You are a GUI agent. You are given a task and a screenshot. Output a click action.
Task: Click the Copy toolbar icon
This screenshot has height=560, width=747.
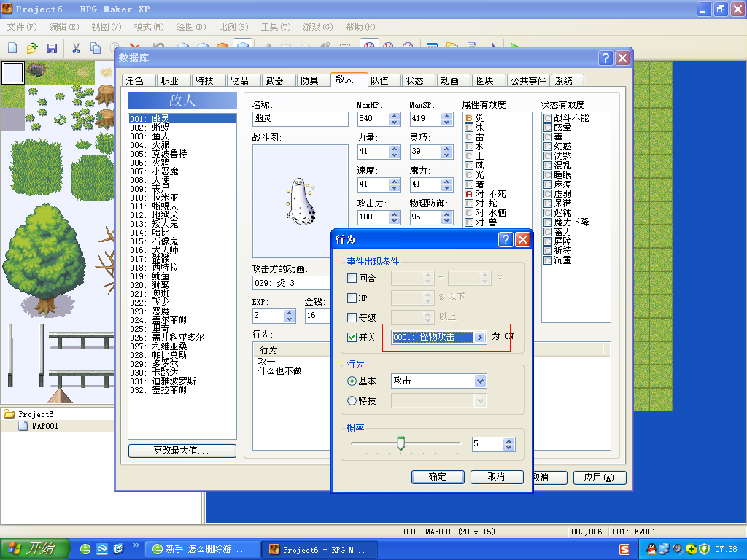click(x=96, y=47)
